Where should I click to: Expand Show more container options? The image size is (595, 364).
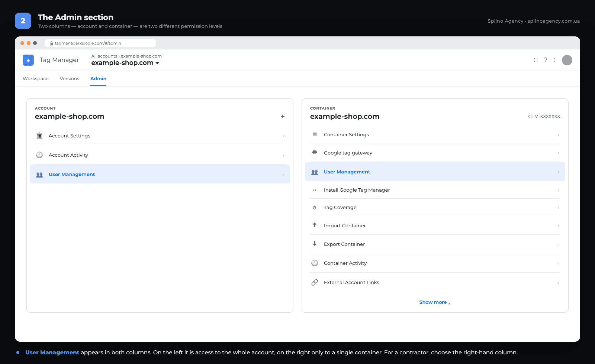click(x=435, y=302)
